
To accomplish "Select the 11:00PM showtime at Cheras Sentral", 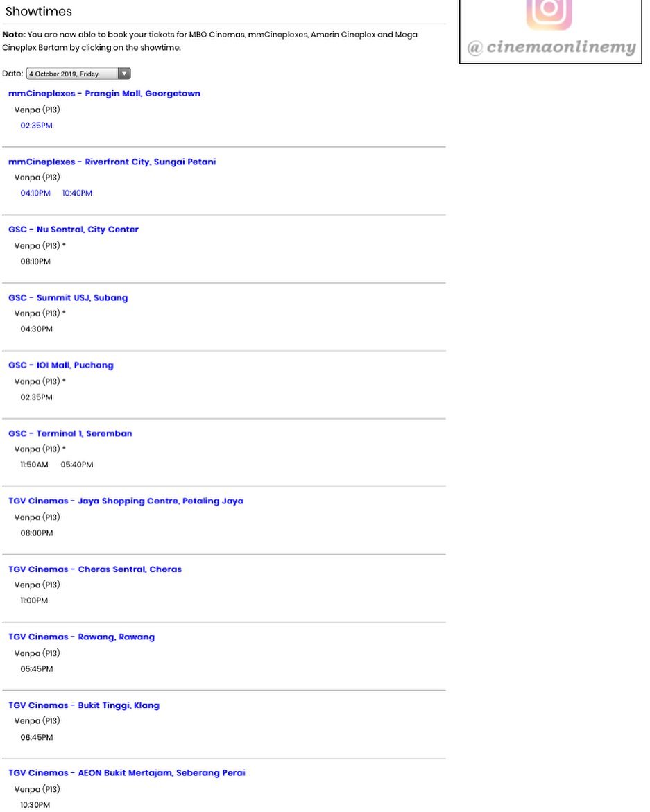I will 34,601.
